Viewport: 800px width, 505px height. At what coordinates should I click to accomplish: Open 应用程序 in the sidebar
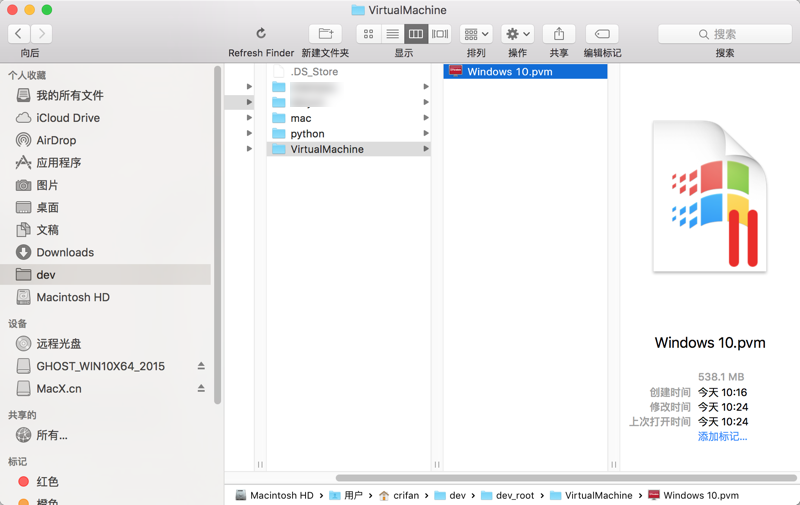click(106, 163)
